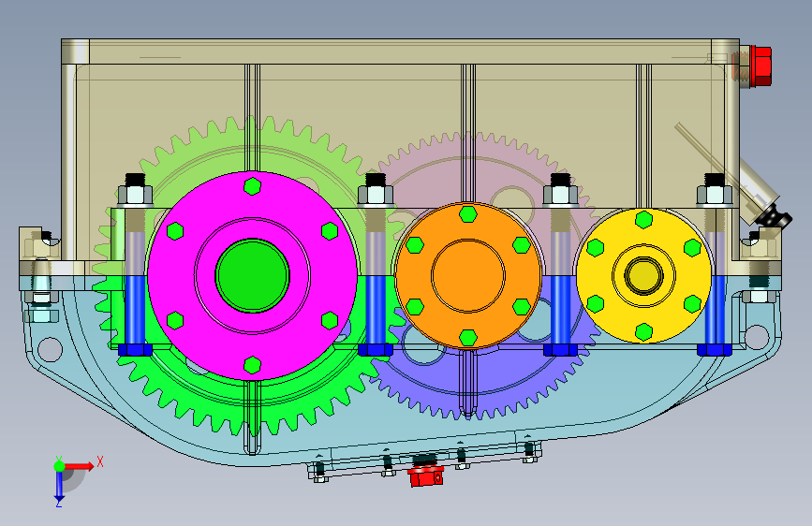Pick the bottom green bolt on magenta cover

[x=252, y=364]
